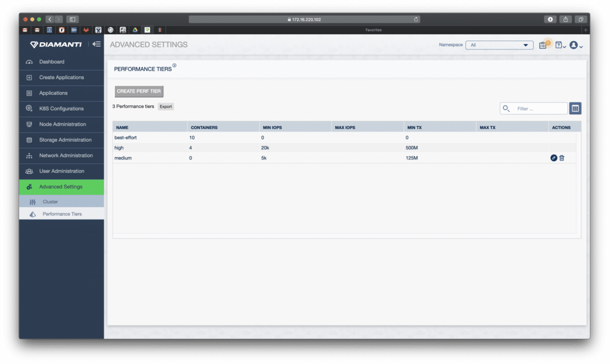Click the Advanced Settings gears icon
The height and width of the screenshot is (364, 609).
click(x=29, y=187)
